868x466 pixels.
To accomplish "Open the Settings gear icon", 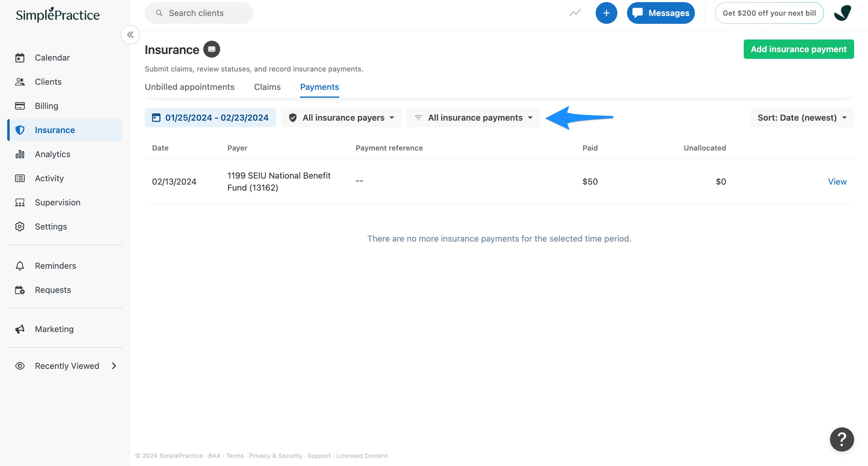I will point(20,227).
